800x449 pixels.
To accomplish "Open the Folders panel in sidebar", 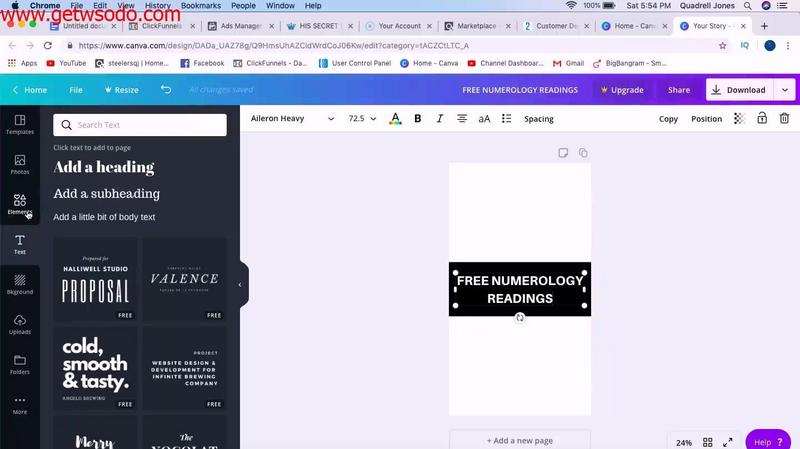I will (20, 364).
